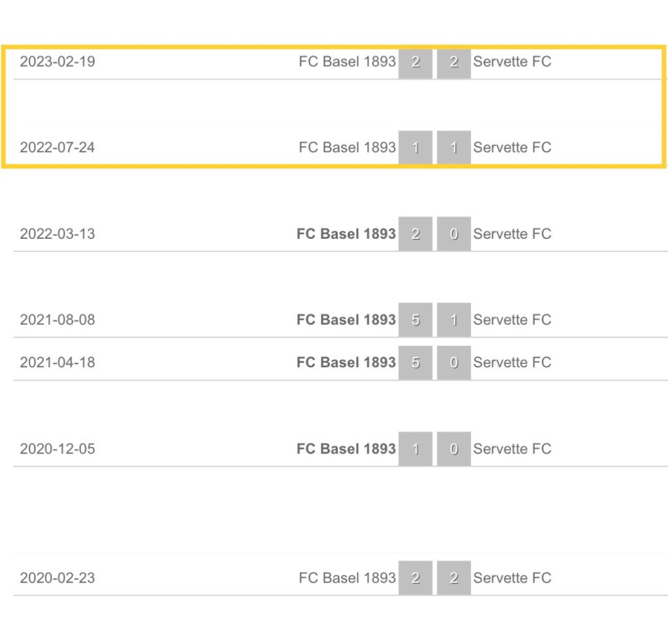Click Basel's score of 5 for 2021-08-08
Screen dimensions: 668x644
[x=416, y=320]
